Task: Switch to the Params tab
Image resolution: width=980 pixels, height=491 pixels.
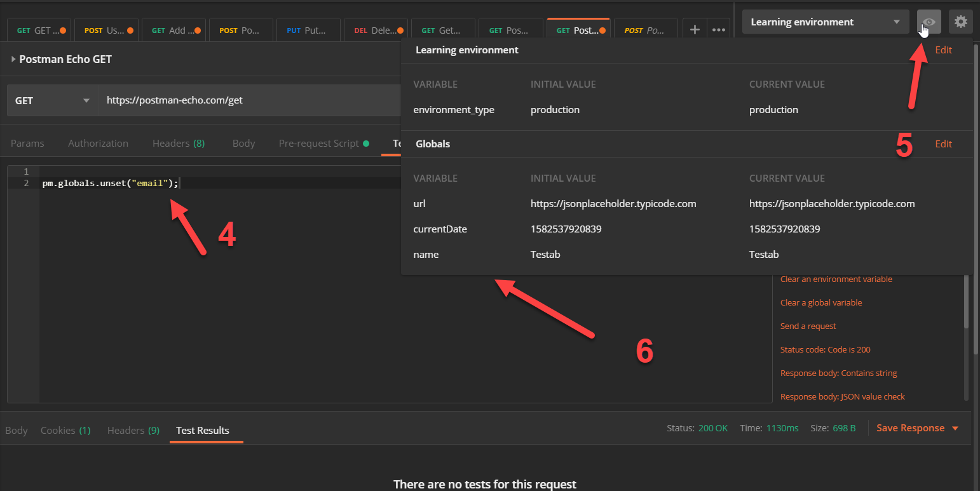Action: click(27, 144)
